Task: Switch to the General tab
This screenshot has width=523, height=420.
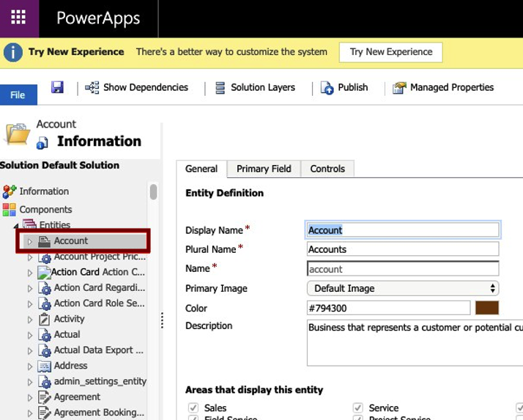Action: (x=201, y=169)
